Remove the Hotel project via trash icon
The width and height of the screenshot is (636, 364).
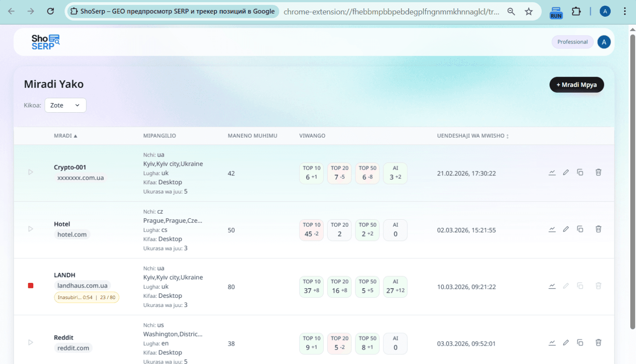click(598, 229)
